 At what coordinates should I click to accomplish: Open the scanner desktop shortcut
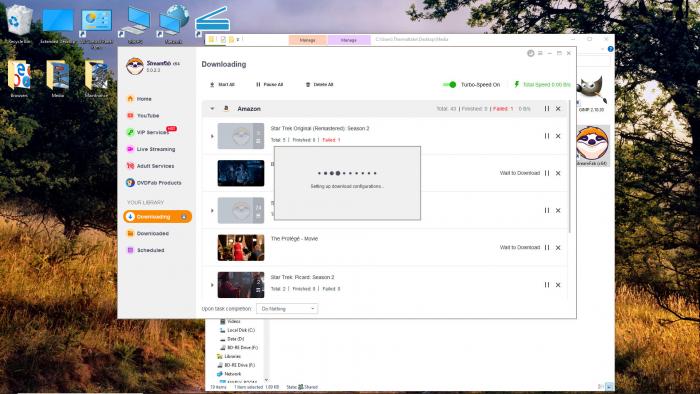[212, 21]
